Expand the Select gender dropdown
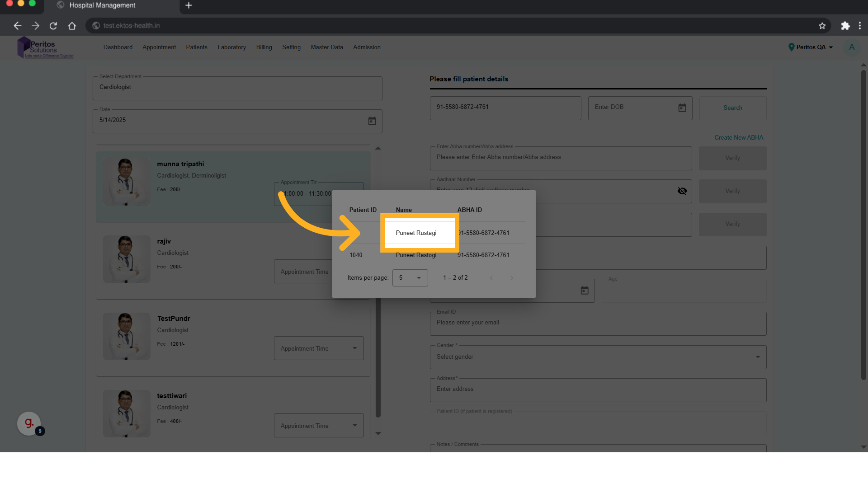The height and width of the screenshot is (488, 868). tap(598, 357)
